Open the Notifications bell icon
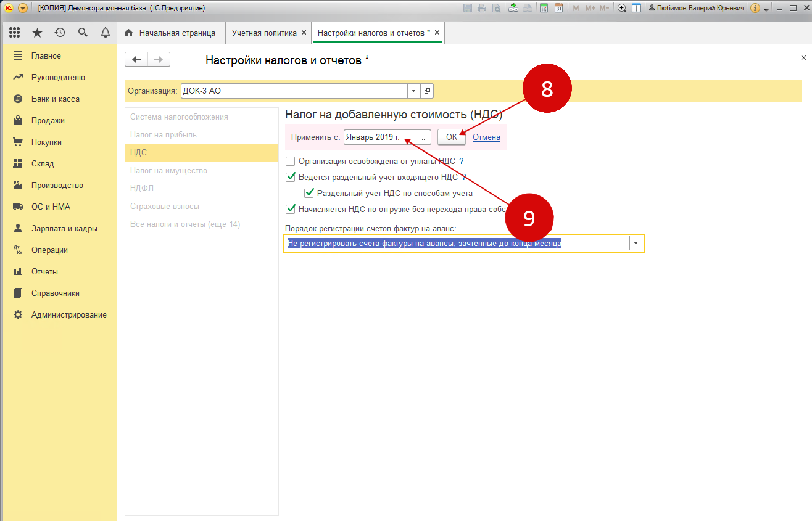Screen dimensions: 812x521 tap(106, 33)
